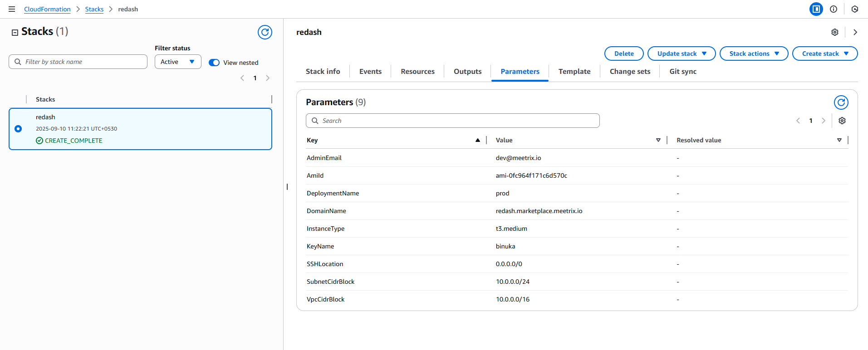The image size is (868, 350).
Task: Open the Git sync tab
Action: [683, 72]
